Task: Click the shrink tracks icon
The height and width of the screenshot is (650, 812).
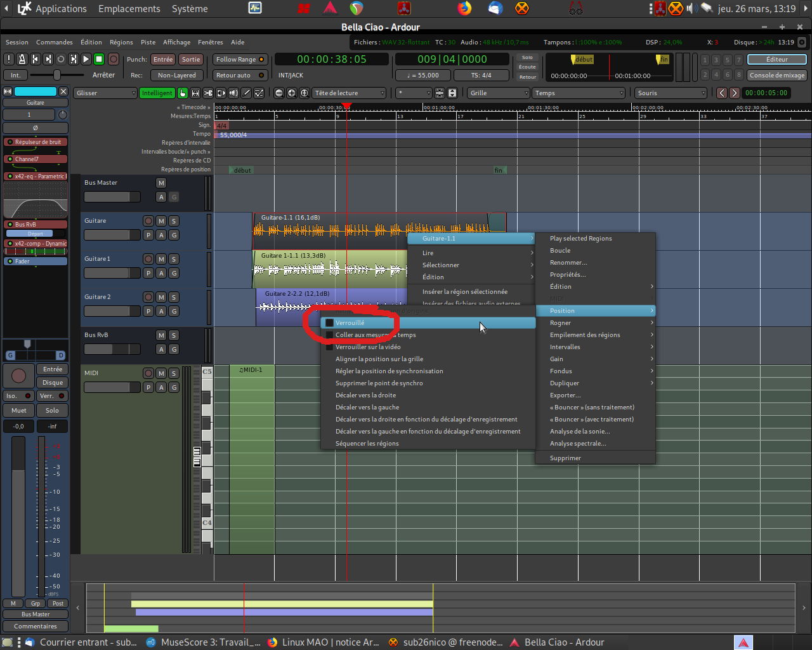Action: coord(439,93)
